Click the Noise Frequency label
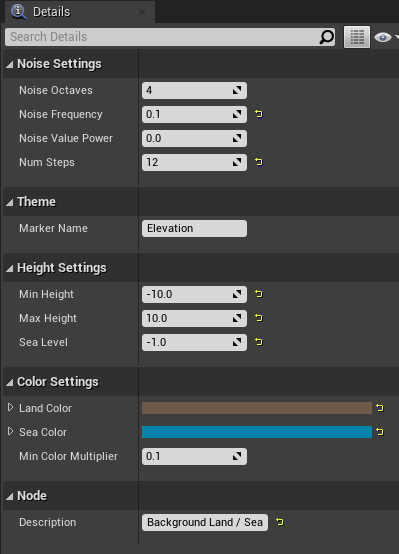This screenshot has height=554, width=399. pyautogui.click(x=61, y=114)
